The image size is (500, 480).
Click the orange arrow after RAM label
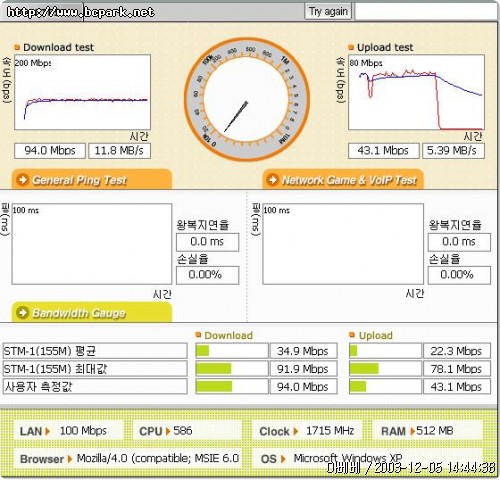point(412,431)
